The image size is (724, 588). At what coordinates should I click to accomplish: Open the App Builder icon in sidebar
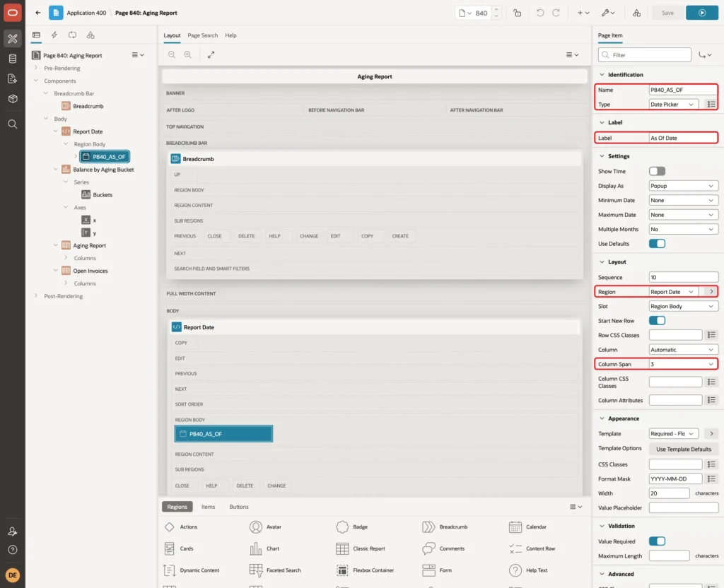[13, 39]
